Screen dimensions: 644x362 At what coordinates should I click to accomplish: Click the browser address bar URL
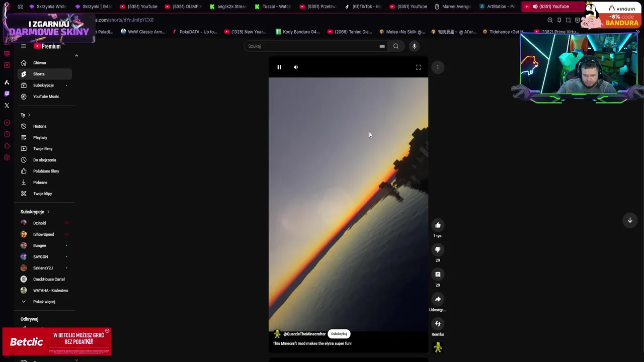click(125, 20)
